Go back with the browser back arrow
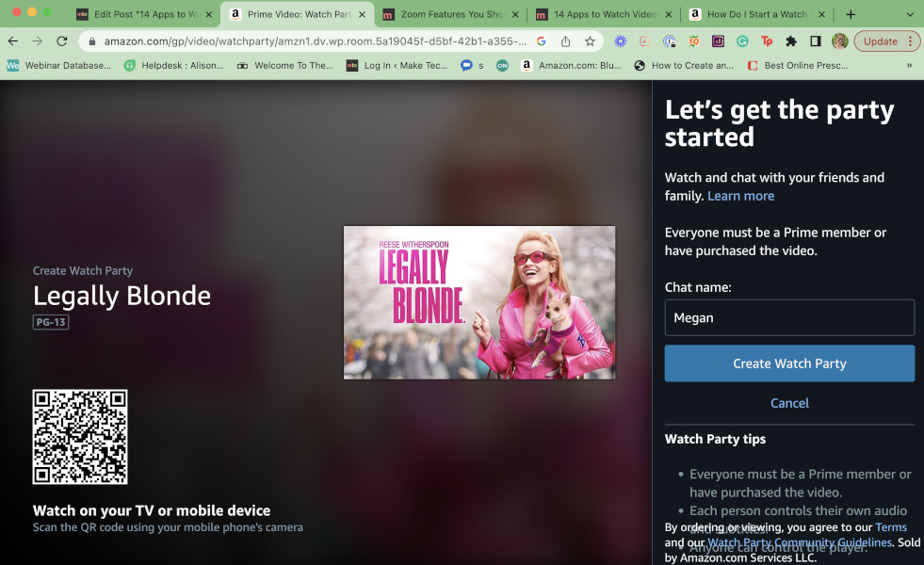The height and width of the screenshot is (565, 924). click(13, 41)
